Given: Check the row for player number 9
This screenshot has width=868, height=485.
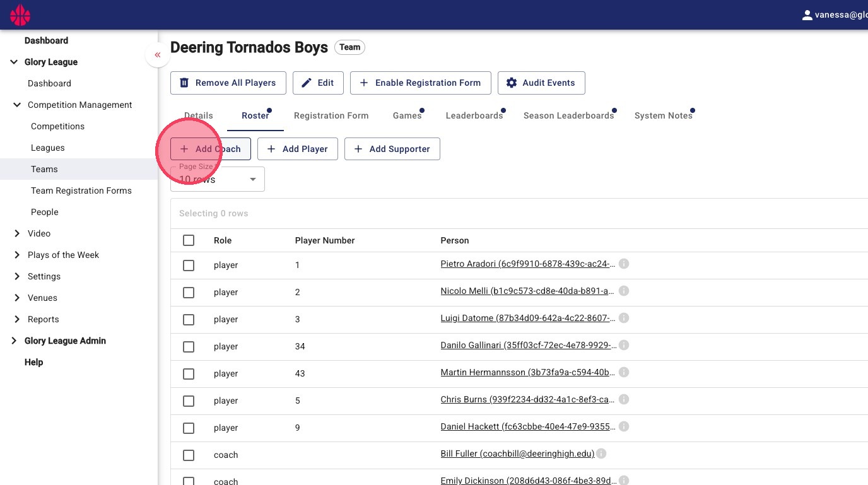Looking at the screenshot, I should tap(189, 428).
